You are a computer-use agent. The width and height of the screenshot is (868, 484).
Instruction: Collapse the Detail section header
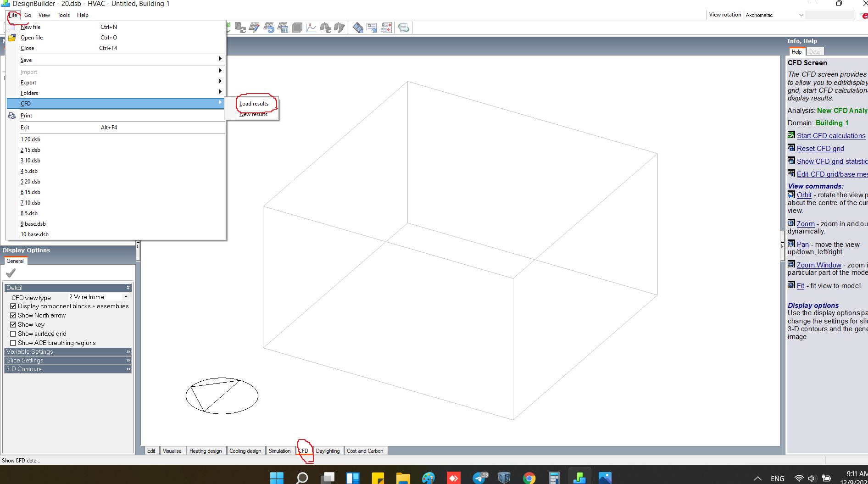[68, 288]
